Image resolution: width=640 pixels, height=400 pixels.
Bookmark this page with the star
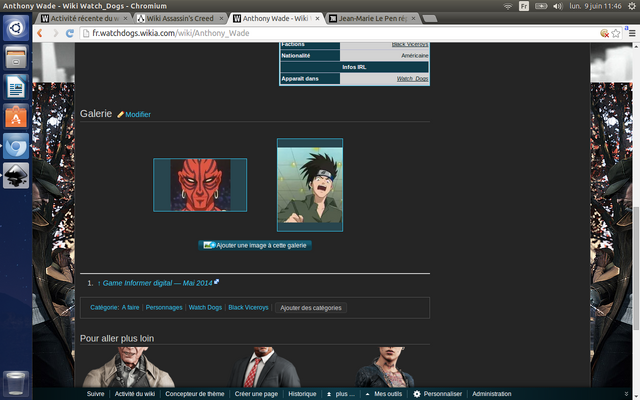616,33
